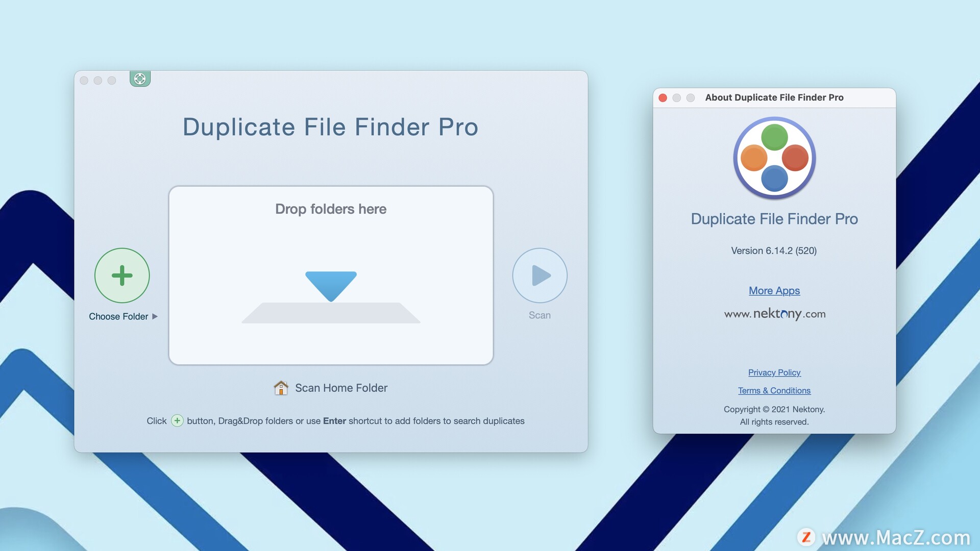Click the About window yellow minimize button
The height and width of the screenshot is (551, 980).
coord(677,97)
